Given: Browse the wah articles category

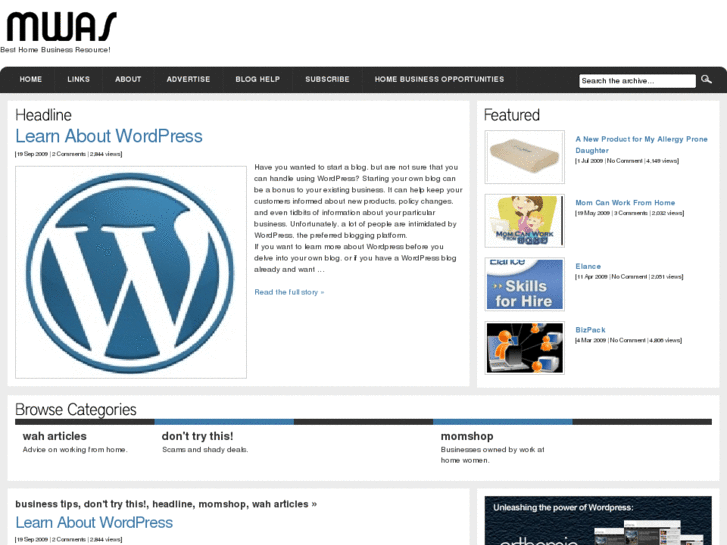Looking at the screenshot, I should (x=55, y=436).
